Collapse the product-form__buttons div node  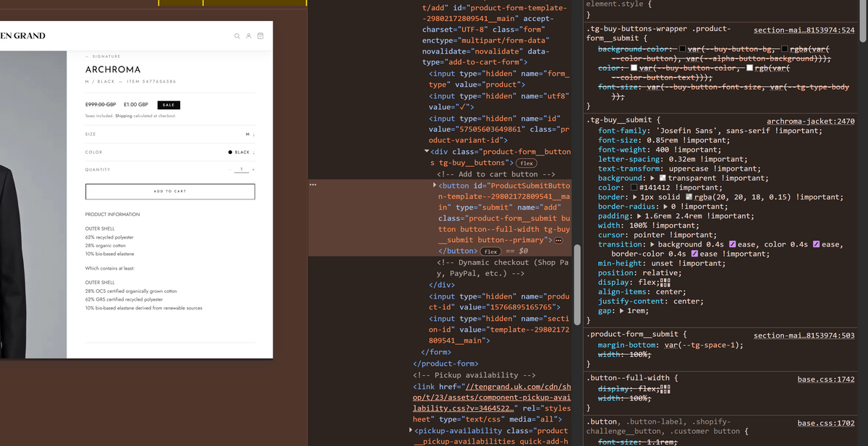[x=426, y=152]
